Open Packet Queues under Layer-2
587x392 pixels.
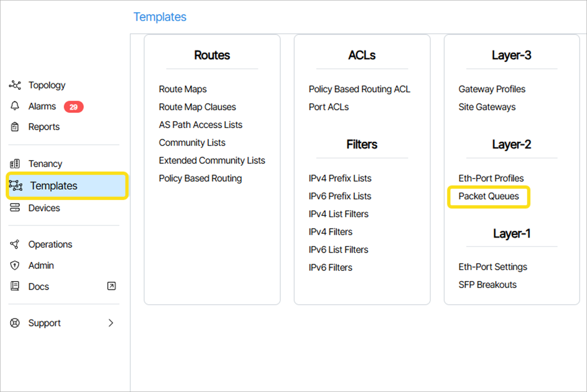pyautogui.click(x=489, y=196)
